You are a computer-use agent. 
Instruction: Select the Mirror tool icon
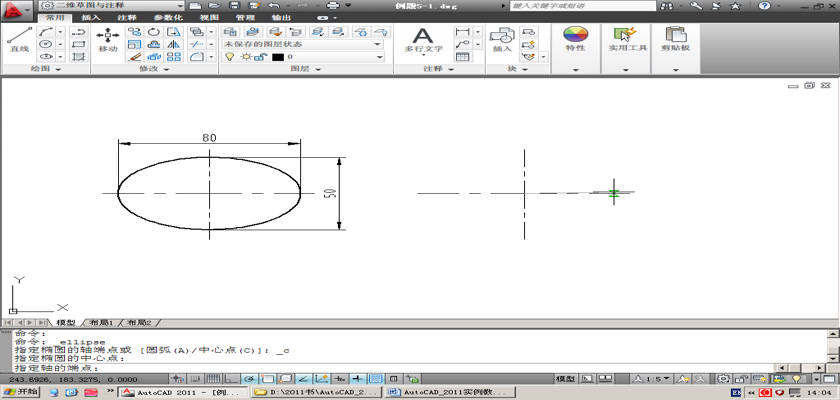coord(174,44)
